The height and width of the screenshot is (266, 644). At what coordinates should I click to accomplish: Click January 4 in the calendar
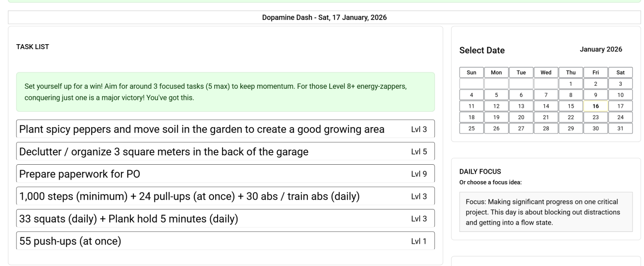pos(471,95)
